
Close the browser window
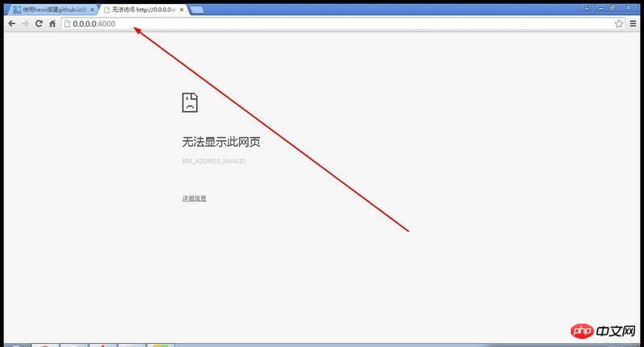click(628, 8)
